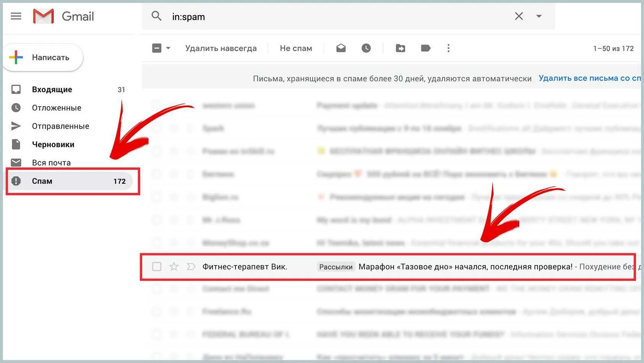
Task: Click the paper-plane icon beside Отправленные
Action: click(16, 126)
